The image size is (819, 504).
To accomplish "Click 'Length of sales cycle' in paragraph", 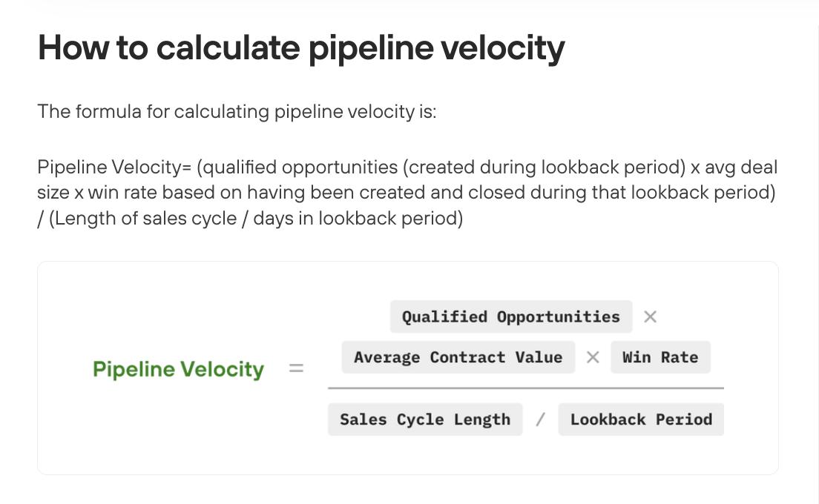I will [145, 218].
